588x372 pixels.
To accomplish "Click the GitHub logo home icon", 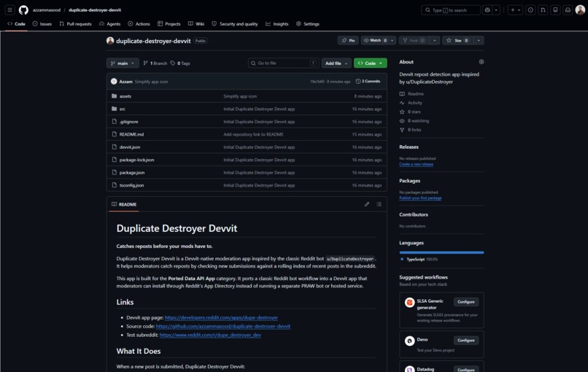I will point(23,10).
